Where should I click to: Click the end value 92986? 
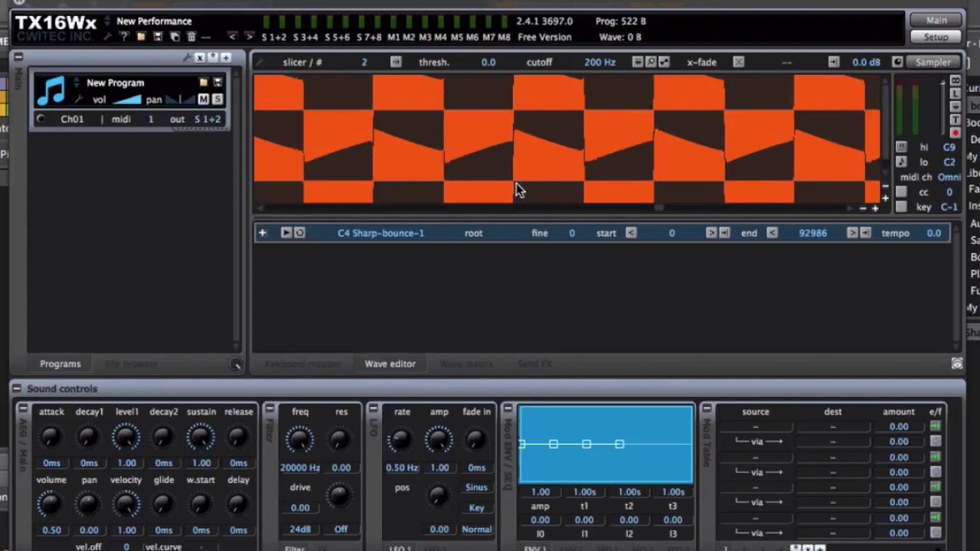812,233
